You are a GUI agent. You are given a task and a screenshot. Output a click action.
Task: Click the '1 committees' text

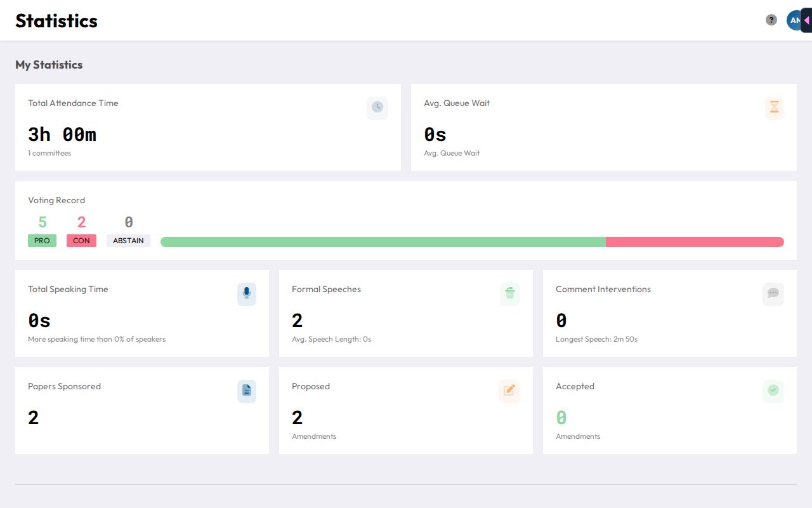(x=49, y=153)
